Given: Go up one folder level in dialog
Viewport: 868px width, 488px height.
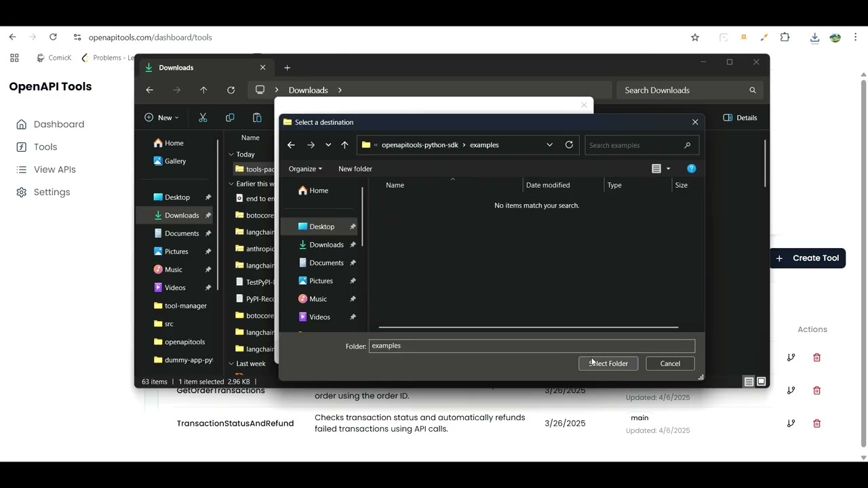Looking at the screenshot, I should click(344, 145).
